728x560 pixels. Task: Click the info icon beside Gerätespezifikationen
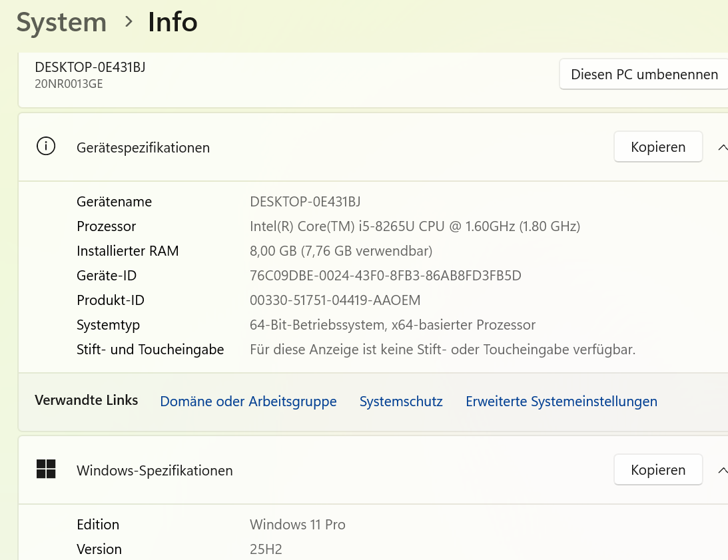[46, 146]
